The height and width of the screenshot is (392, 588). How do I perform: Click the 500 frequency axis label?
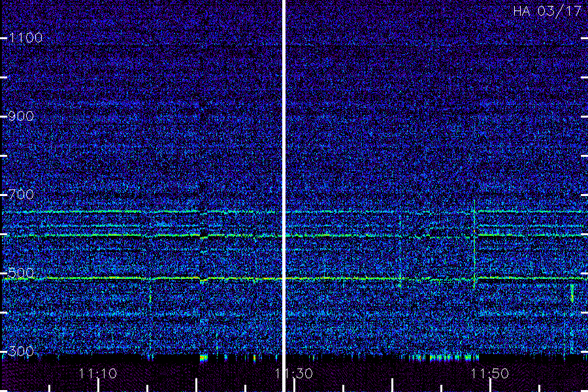point(21,273)
